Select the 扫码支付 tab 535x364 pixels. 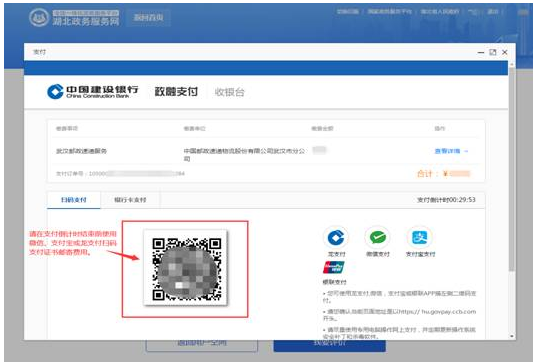[74, 200]
